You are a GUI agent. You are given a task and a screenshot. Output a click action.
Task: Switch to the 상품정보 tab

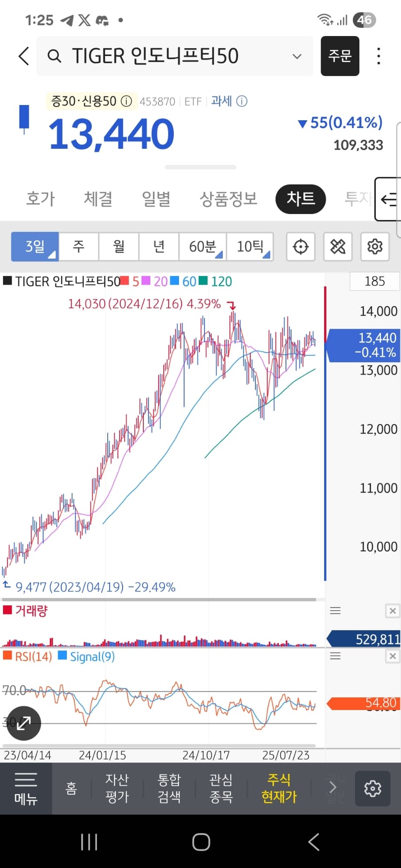pos(228,199)
